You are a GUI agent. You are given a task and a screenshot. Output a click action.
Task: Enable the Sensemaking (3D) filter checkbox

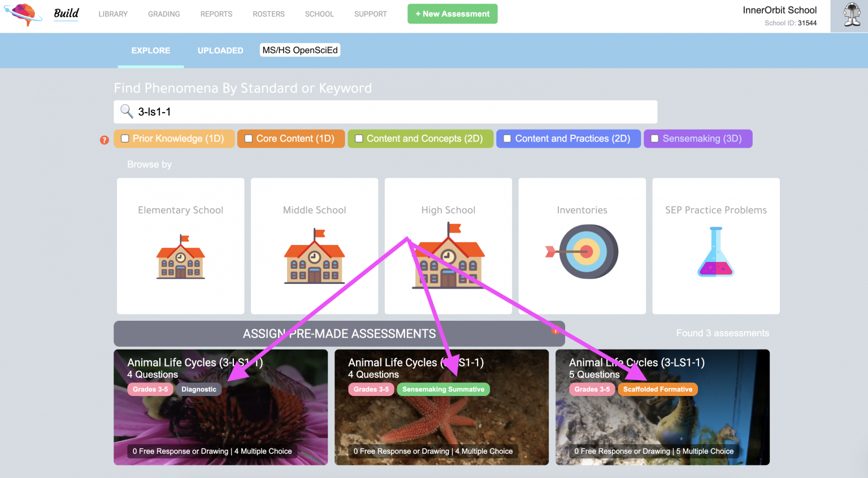pyautogui.click(x=655, y=138)
